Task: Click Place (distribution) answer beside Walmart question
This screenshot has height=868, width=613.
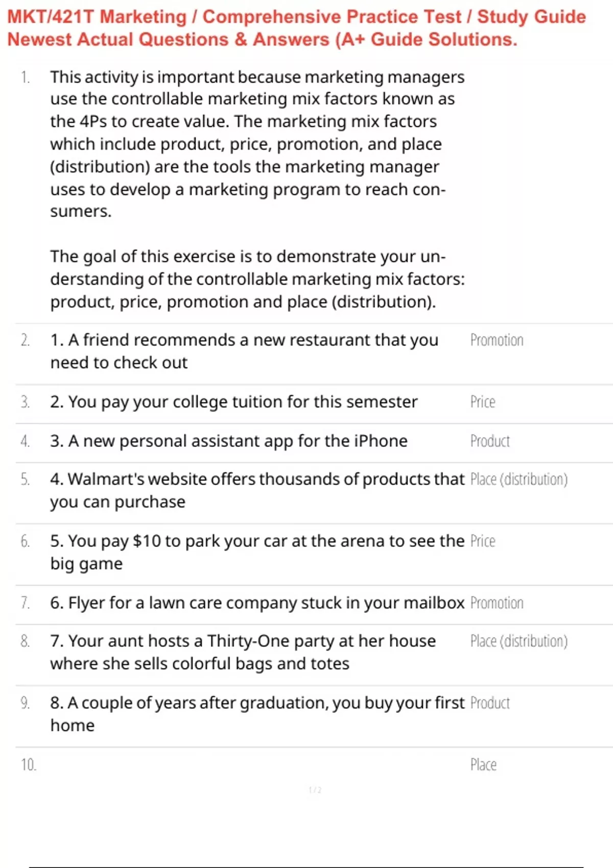Action: 518,479
